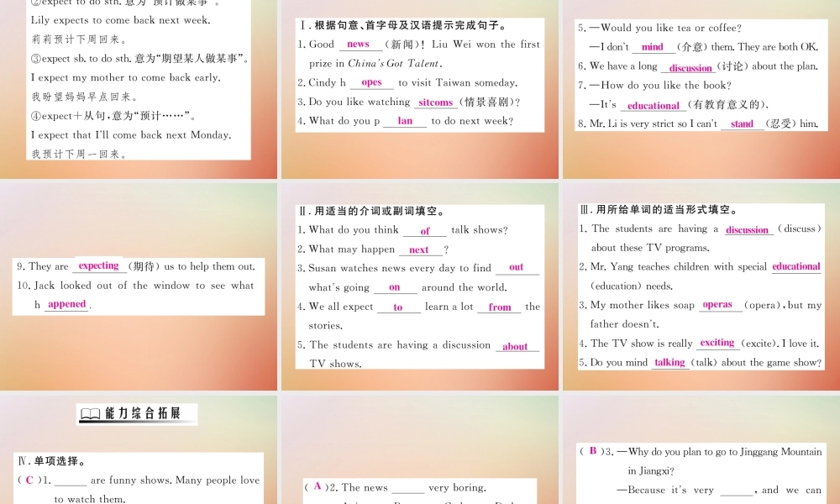Click the pink answer 'news' in sentence 1

click(358, 45)
